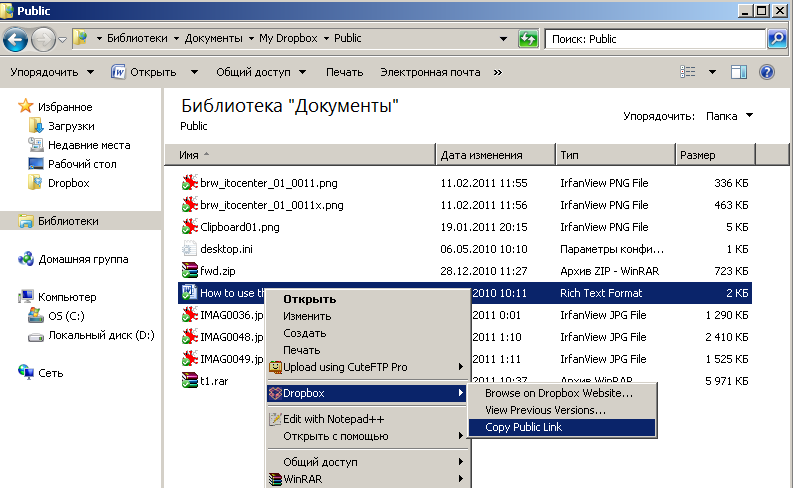Sort by the Тип column header
This screenshot has height=488, width=793.
(x=615, y=155)
